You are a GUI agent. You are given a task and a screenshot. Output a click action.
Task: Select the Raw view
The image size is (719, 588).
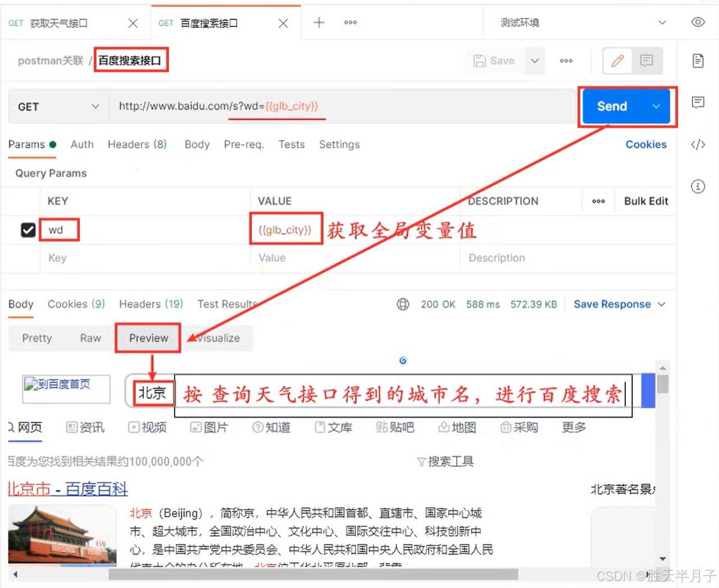(x=90, y=338)
